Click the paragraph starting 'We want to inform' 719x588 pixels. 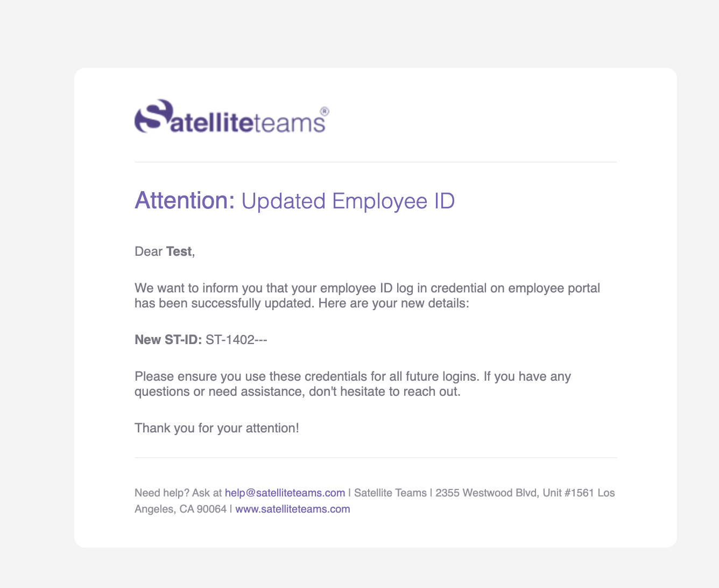[x=367, y=296]
